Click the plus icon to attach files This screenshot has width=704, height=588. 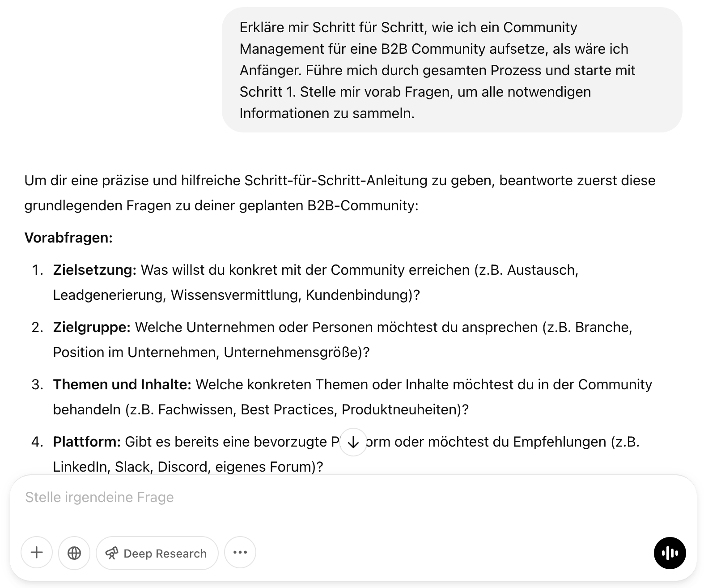coord(37,553)
